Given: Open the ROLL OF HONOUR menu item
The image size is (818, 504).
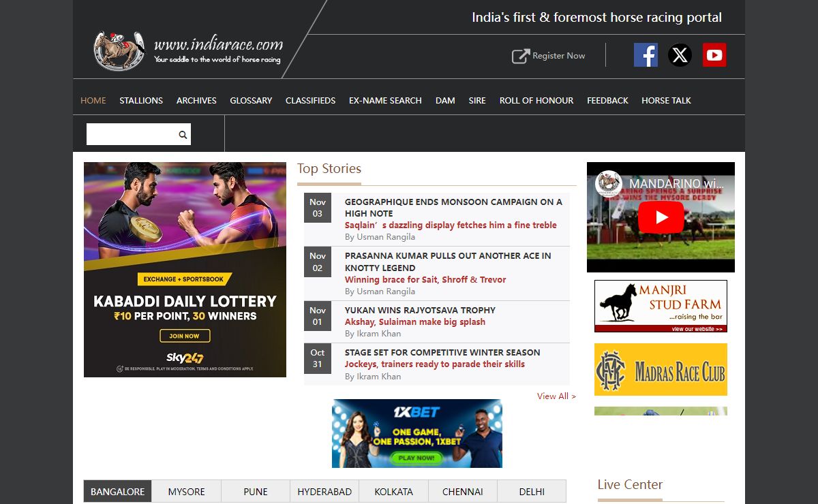Looking at the screenshot, I should 536,100.
